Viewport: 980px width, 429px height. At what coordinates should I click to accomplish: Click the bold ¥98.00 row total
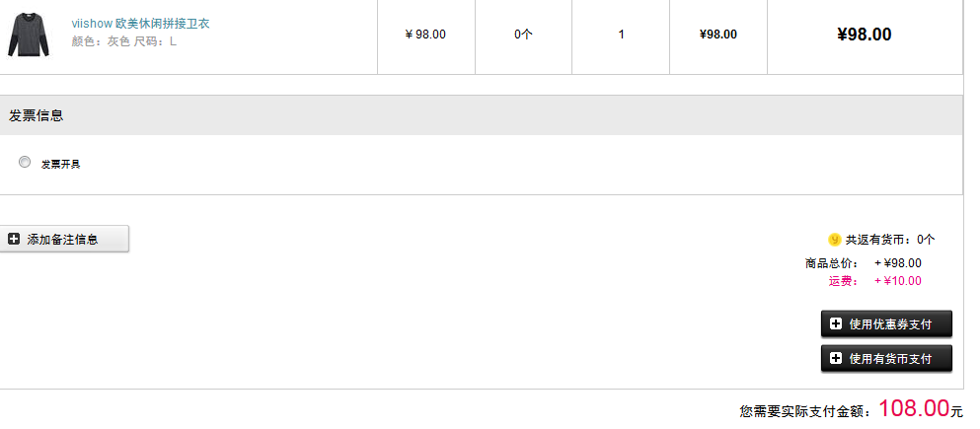(865, 35)
